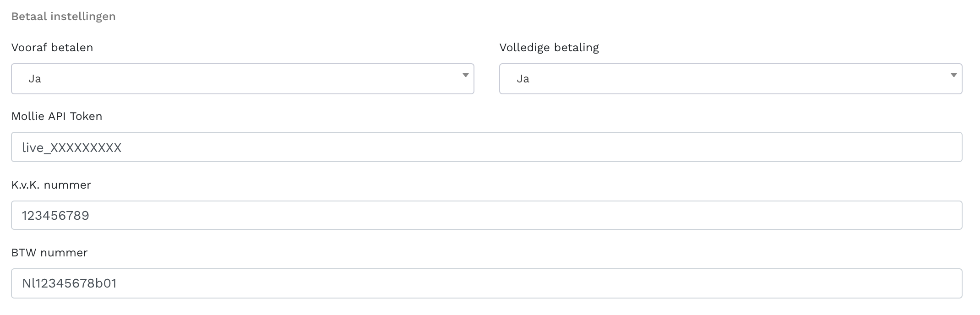
Task: Place cursor right after live_XXXXXXXXX text
Action: coord(123,147)
